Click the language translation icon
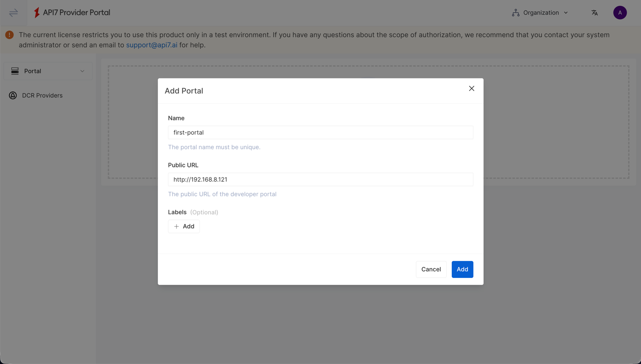The image size is (641, 364). pos(594,13)
